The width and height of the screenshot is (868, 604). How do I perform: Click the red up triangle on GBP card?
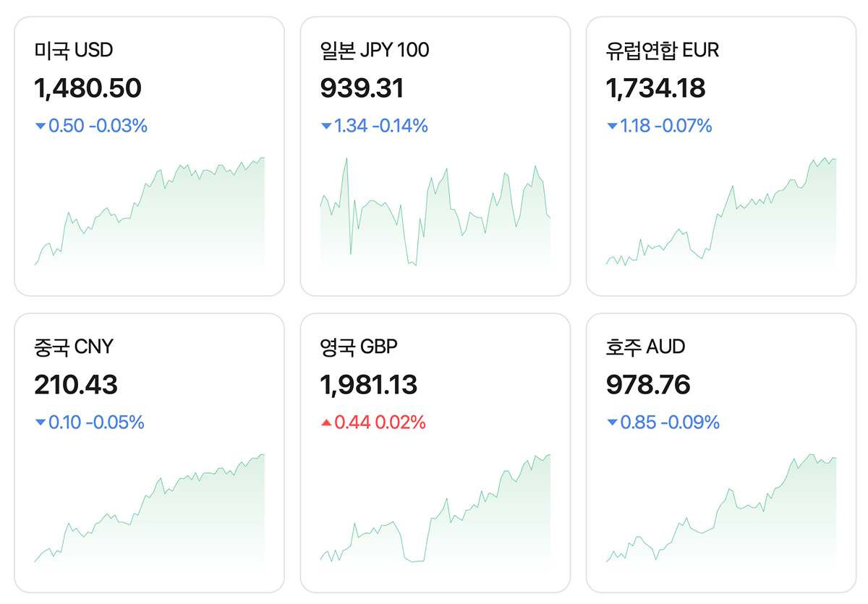point(326,422)
